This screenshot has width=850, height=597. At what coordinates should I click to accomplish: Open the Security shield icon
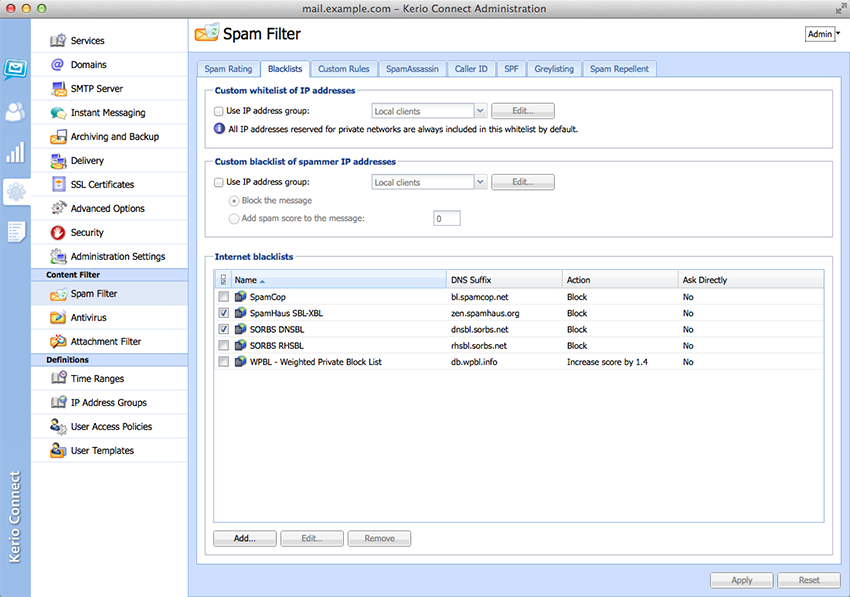click(x=58, y=233)
